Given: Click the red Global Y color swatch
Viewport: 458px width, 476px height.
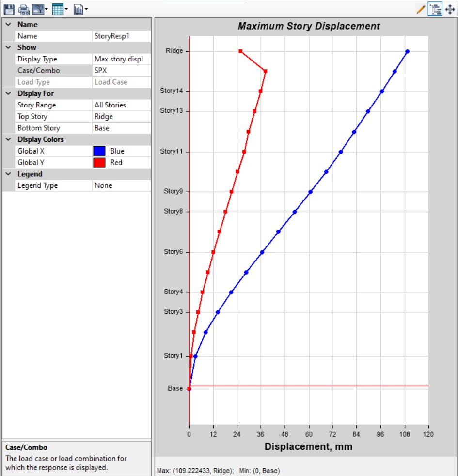Looking at the screenshot, I should pyautogui.click(x=99, y=163).
